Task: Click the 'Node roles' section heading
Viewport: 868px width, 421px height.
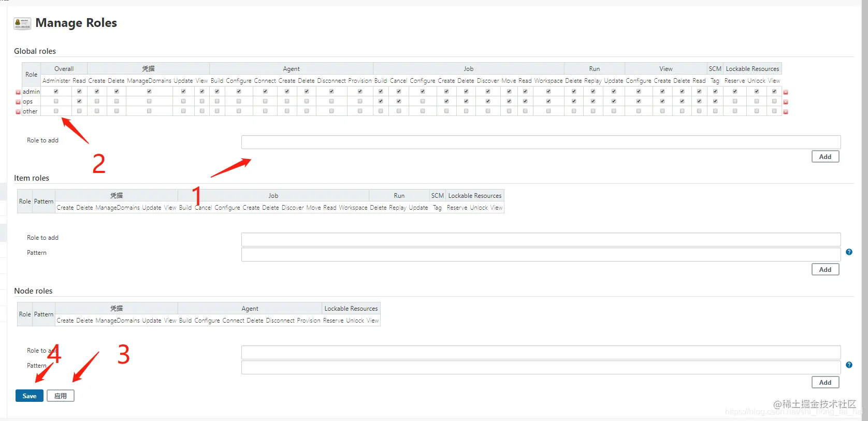Action: pos(33,291)
